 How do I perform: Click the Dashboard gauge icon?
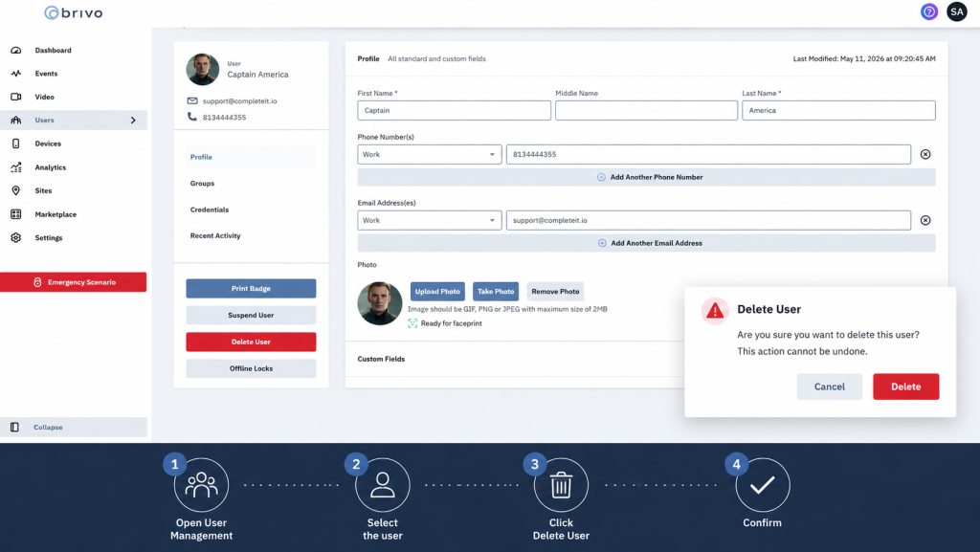click(x=15, y=50)
